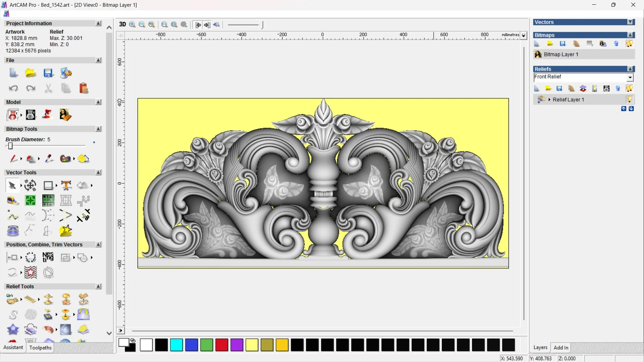
Task: Click the Save file icon
Action: 48,73
